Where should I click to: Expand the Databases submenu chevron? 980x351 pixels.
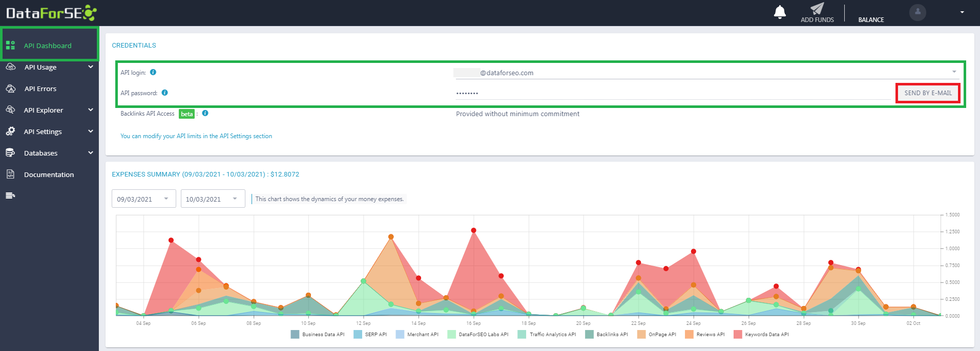pos(91,153)
